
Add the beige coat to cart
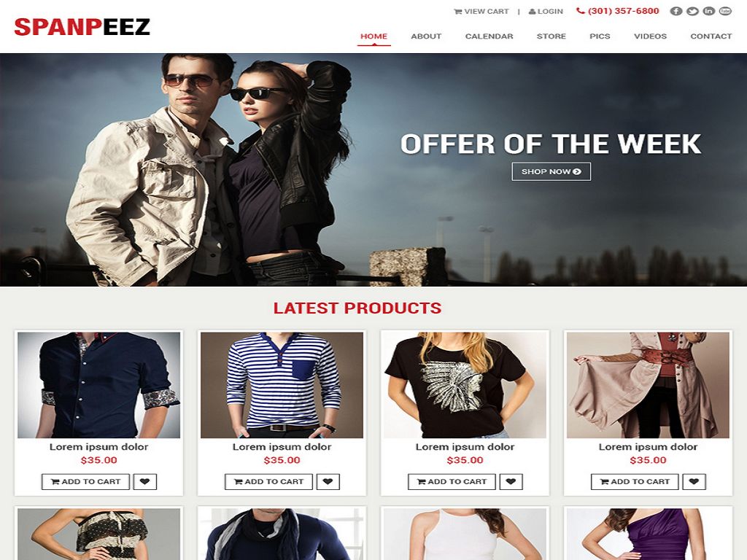(635, 481)
